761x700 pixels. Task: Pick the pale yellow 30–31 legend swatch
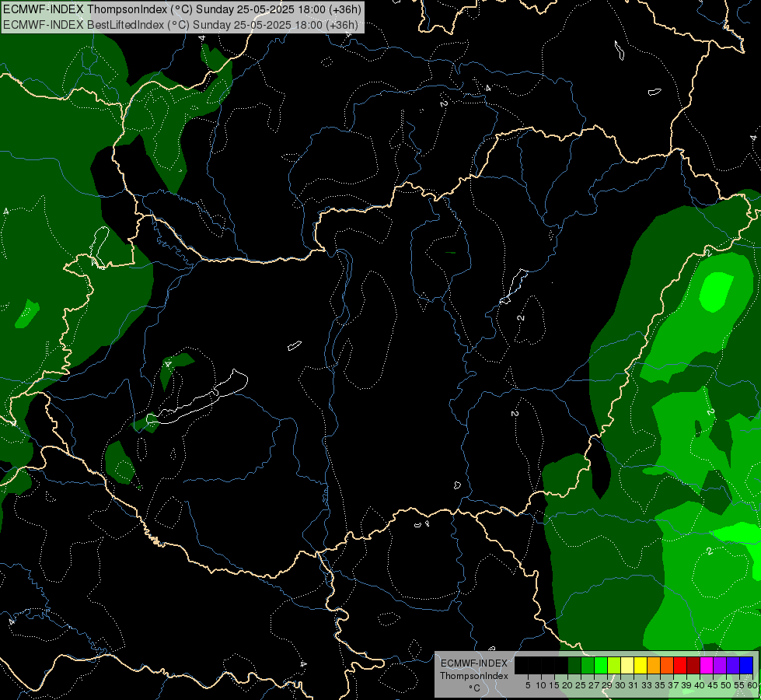pyautogui.click(x=627, y=666)
